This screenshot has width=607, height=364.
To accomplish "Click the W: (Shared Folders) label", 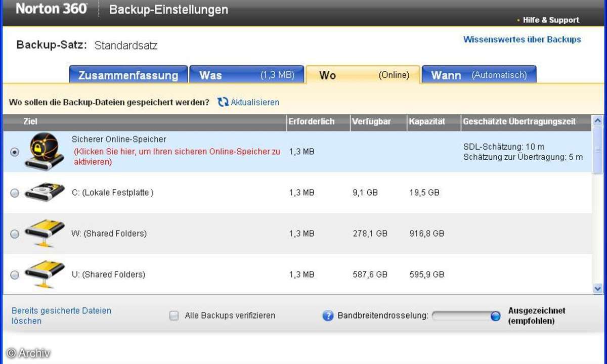I will point(109,234).
